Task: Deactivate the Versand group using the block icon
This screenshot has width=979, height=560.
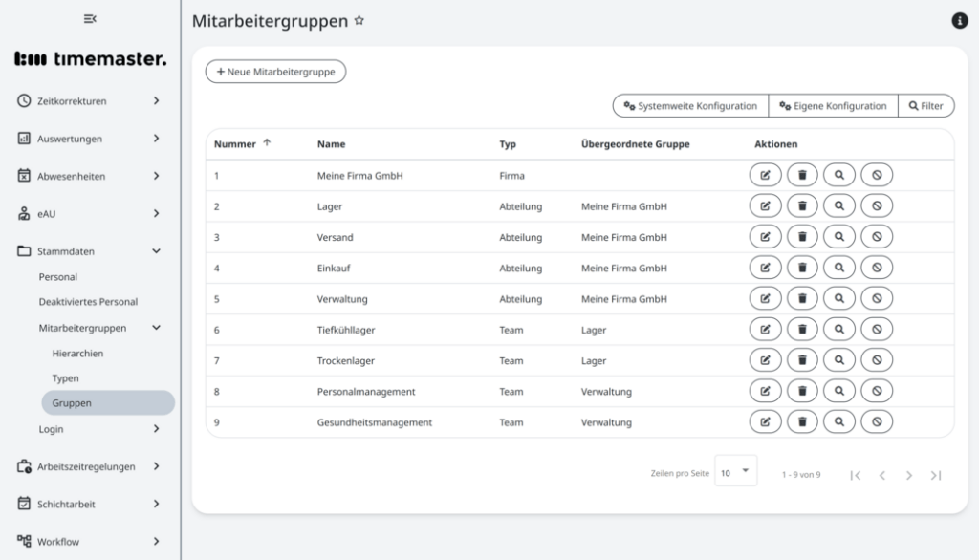Action: coord(877,236)
